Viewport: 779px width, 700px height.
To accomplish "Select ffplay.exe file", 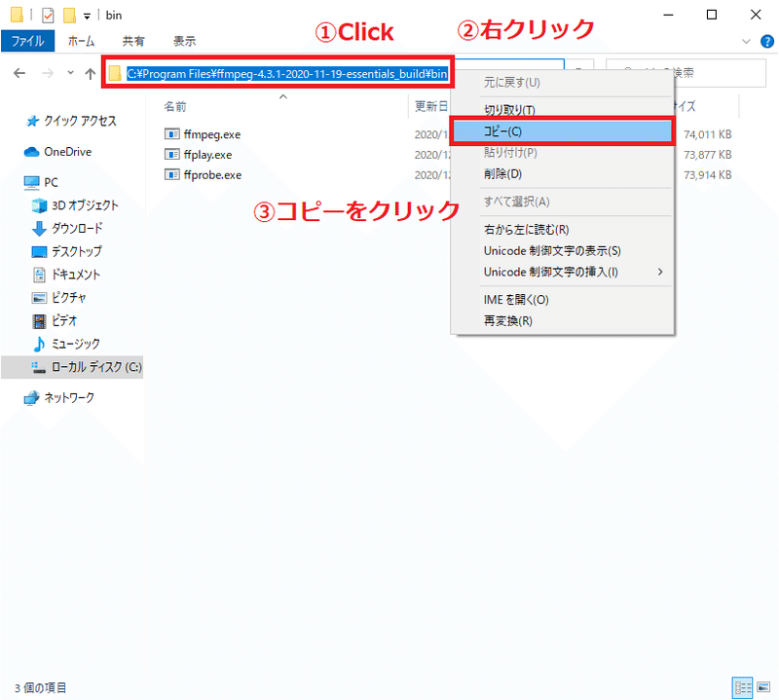I will point(207,155).
